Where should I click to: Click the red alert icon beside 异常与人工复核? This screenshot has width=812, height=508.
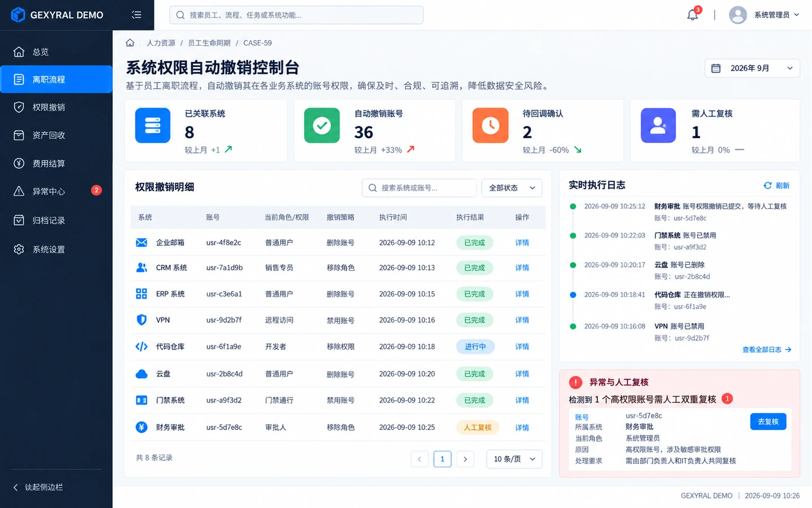575,382
